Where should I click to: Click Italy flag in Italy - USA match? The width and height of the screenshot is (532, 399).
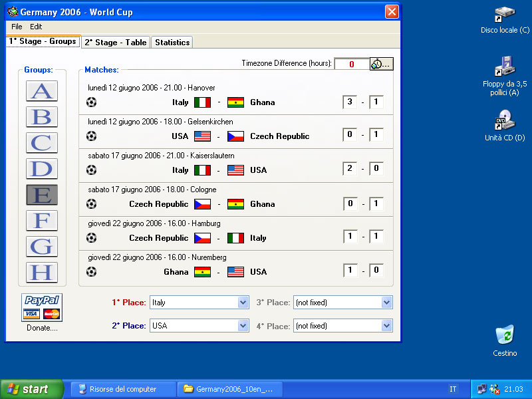(203, 170)
